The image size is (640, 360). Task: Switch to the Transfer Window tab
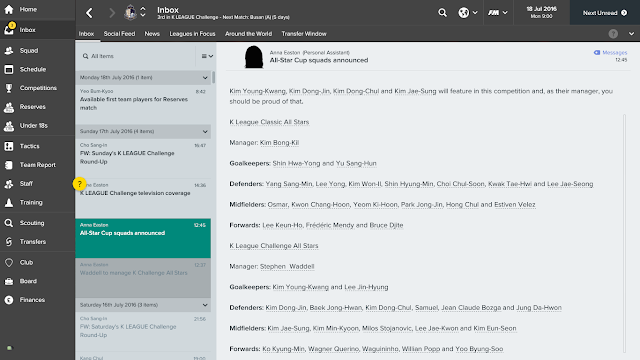click(x=304, y=34)
